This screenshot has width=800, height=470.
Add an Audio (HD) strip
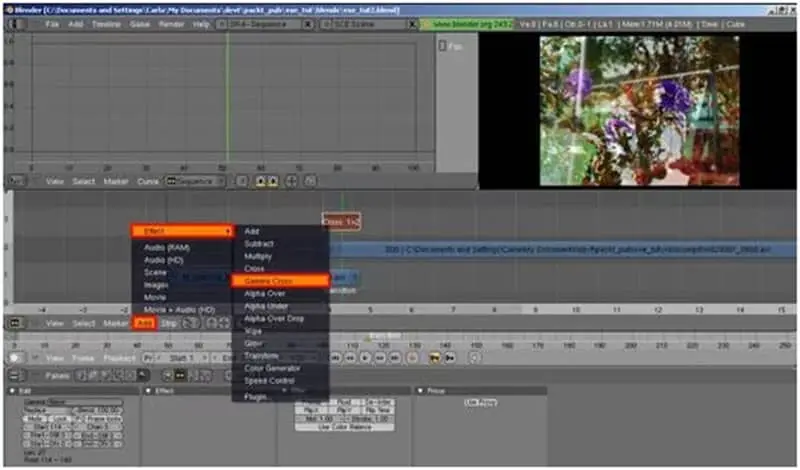tap(163, 260)
